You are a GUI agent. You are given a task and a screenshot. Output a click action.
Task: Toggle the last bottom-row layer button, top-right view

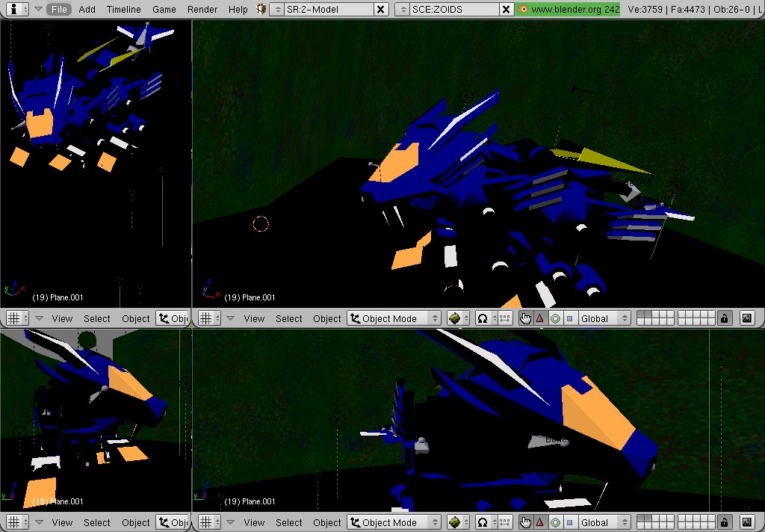(x=711, y=321)
